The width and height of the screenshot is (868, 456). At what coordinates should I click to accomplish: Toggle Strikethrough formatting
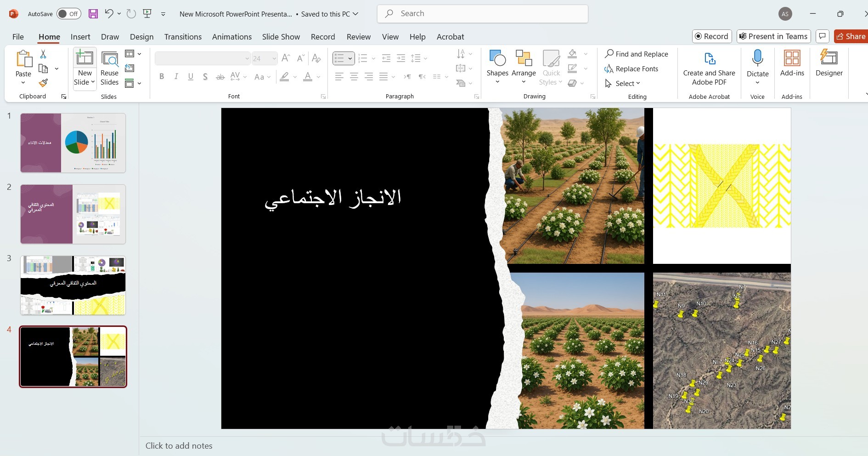(220, 77)
